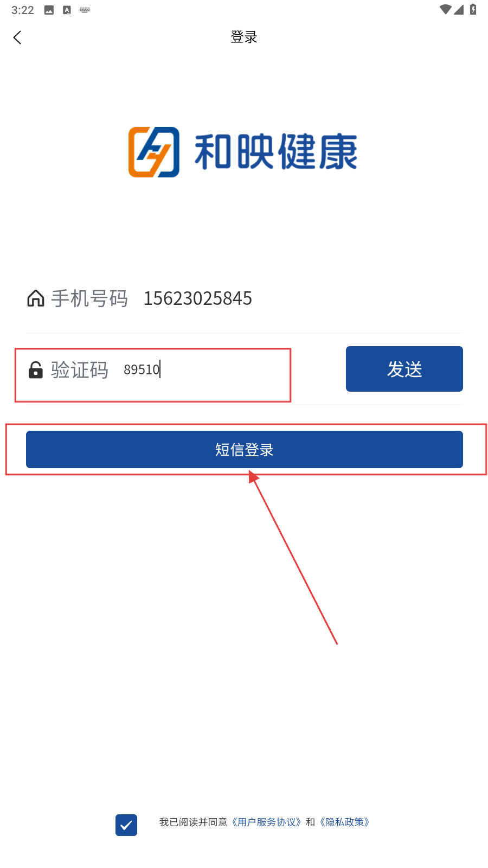The width and height of the screenshot is (488, 868).
Task: Tap the 验证码 field label
Action: point(80,370)
